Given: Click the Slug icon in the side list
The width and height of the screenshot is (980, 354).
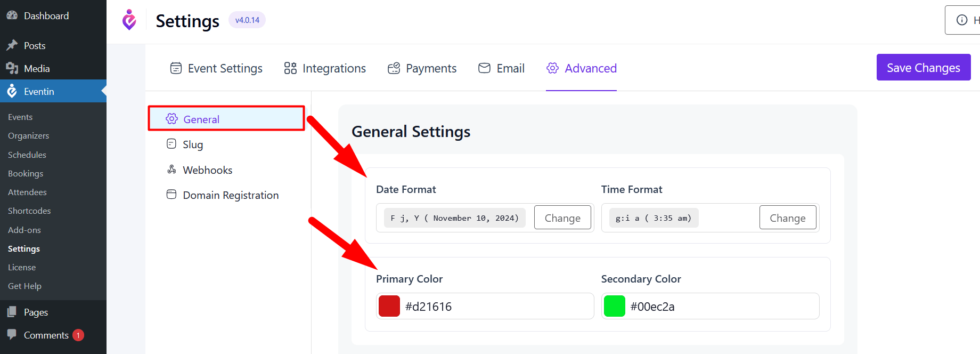Looking at the screenshot, I should pos(171,144).
